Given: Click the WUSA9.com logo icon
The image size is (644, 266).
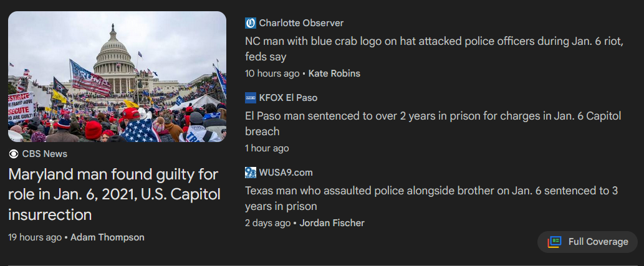Looking at the screenshot, I should pos(251,173).
